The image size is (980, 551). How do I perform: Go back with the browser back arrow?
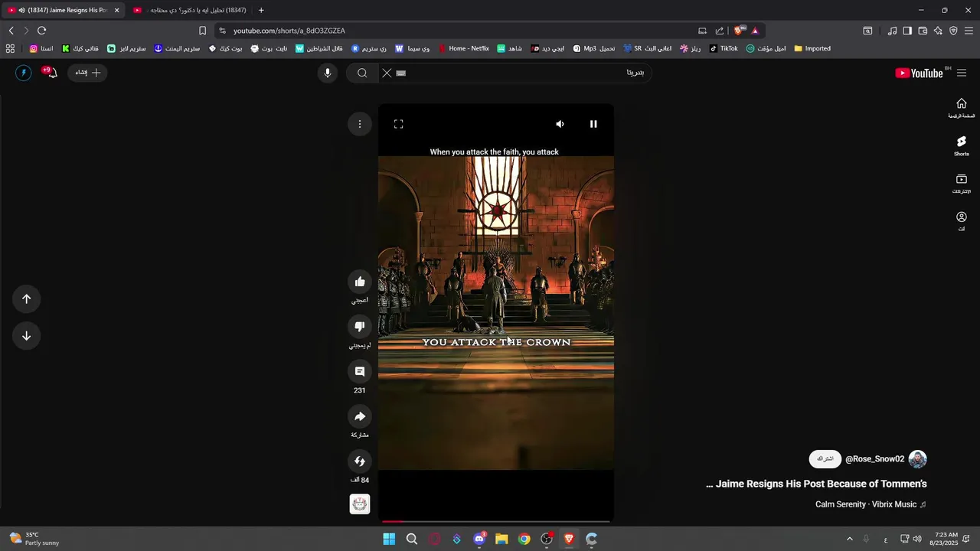pyautogui.click(x=11, y=31)
